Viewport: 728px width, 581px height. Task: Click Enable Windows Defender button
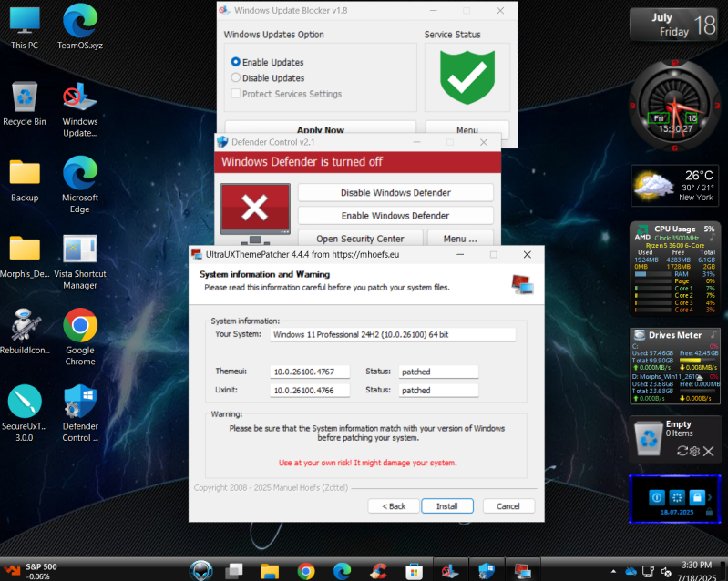click(395, 216)
